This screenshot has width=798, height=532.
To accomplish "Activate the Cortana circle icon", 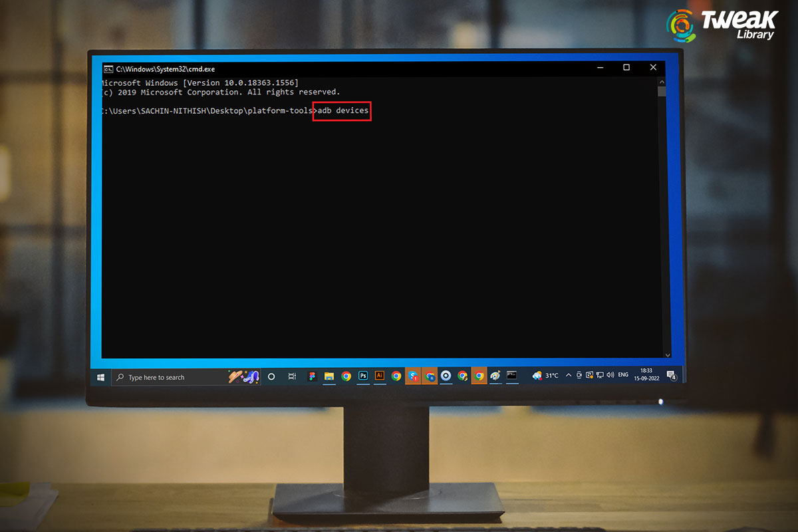I will pos(270,376).
